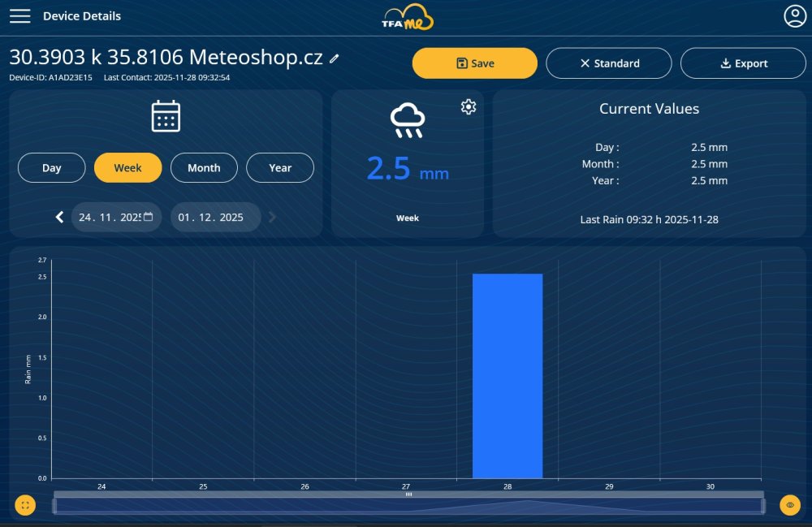Click the end date field 01.12.2025
Viewport: 812px width, 527px height.
(x=211, y=218)
